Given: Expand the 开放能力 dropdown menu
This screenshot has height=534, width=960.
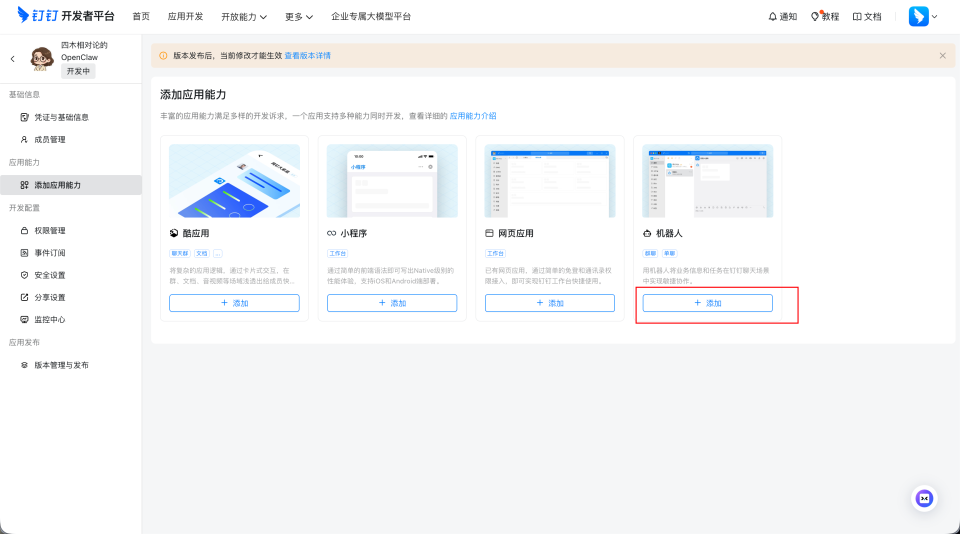Looking at the screenshot, I should pos(244,17).
